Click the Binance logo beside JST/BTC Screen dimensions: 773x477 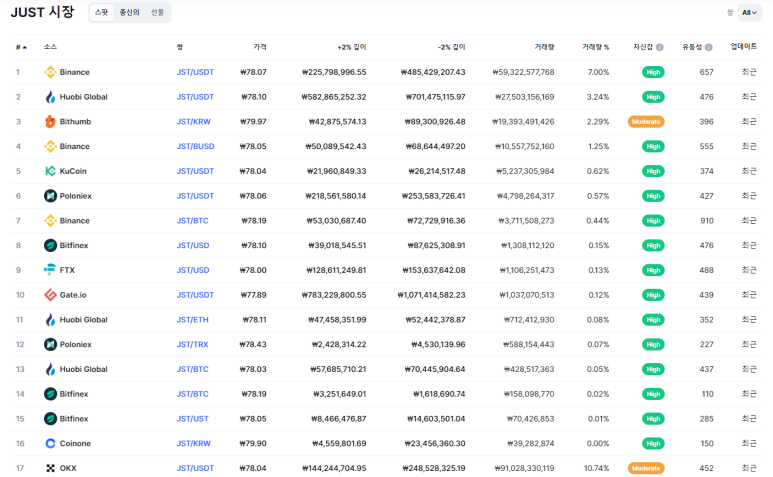click(x=50, y=221)
